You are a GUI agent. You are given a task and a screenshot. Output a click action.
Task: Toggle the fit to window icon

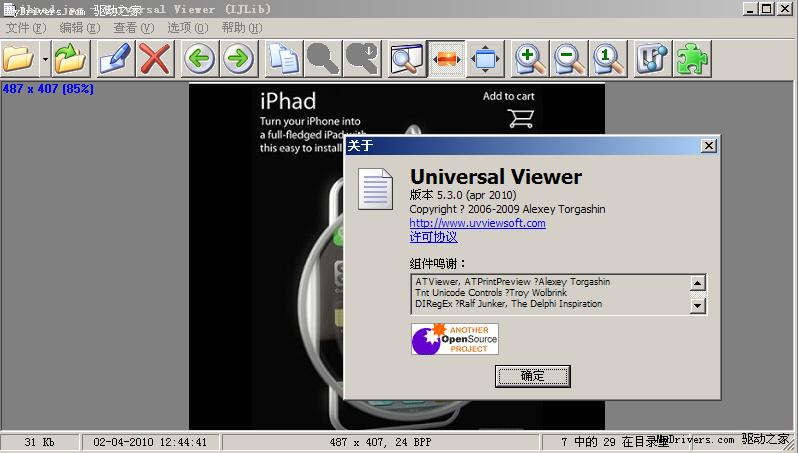pos(486,59)
